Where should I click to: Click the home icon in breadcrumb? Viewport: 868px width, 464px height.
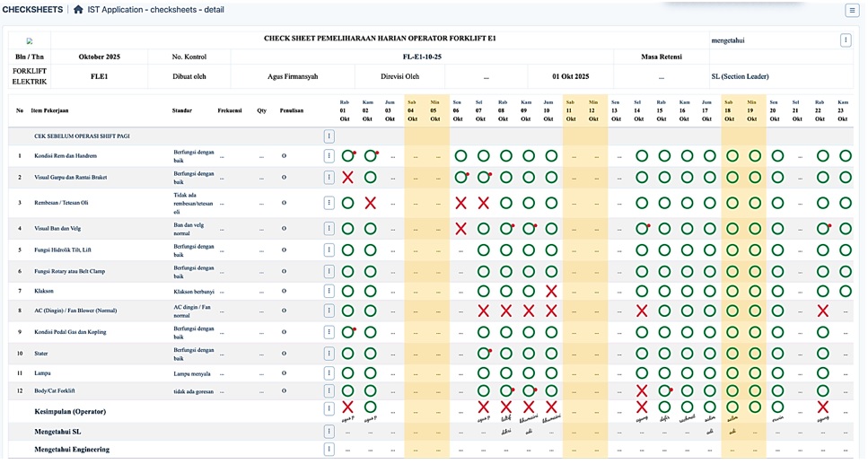click(78, 10)
